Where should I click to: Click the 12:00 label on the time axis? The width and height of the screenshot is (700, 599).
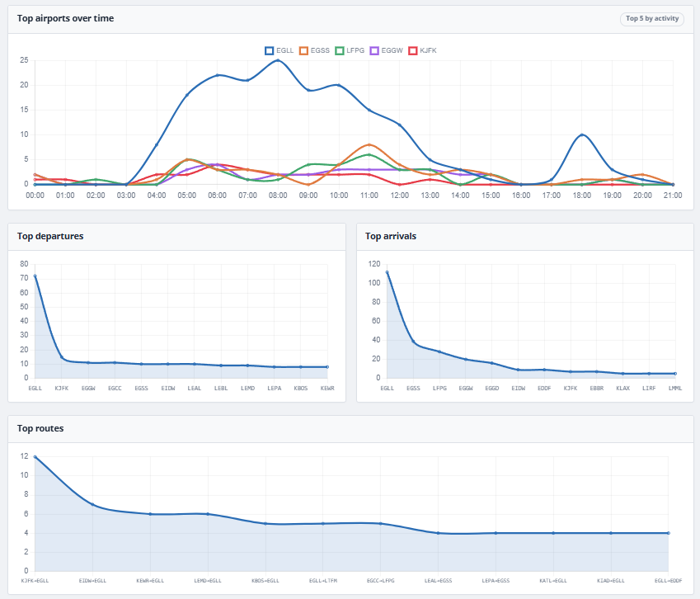[400, 196]
